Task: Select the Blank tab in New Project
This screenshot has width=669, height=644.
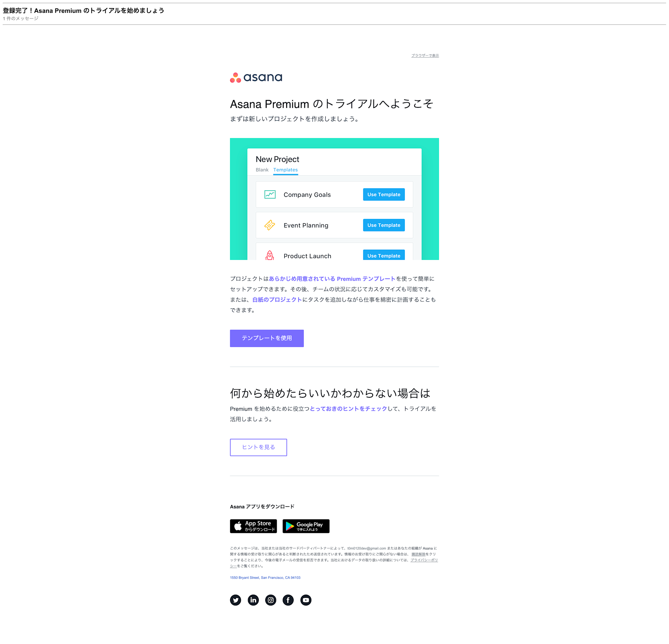Action: tap(262, 170)
